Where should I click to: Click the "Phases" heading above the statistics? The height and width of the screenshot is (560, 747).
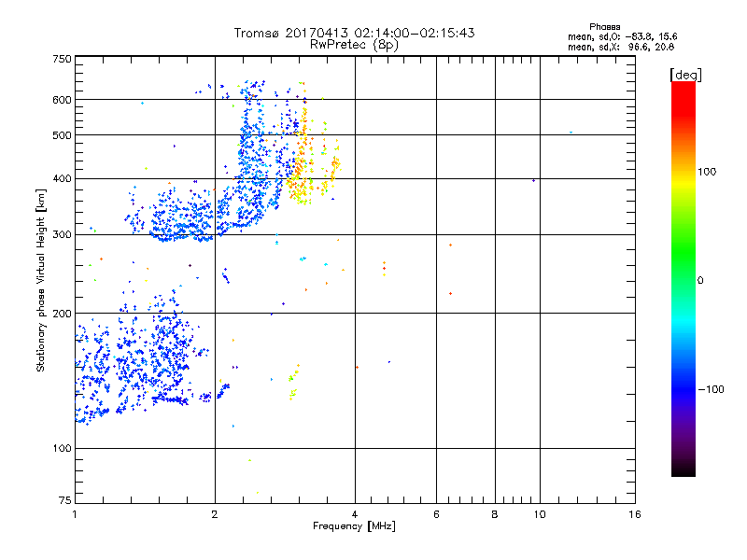604,27
